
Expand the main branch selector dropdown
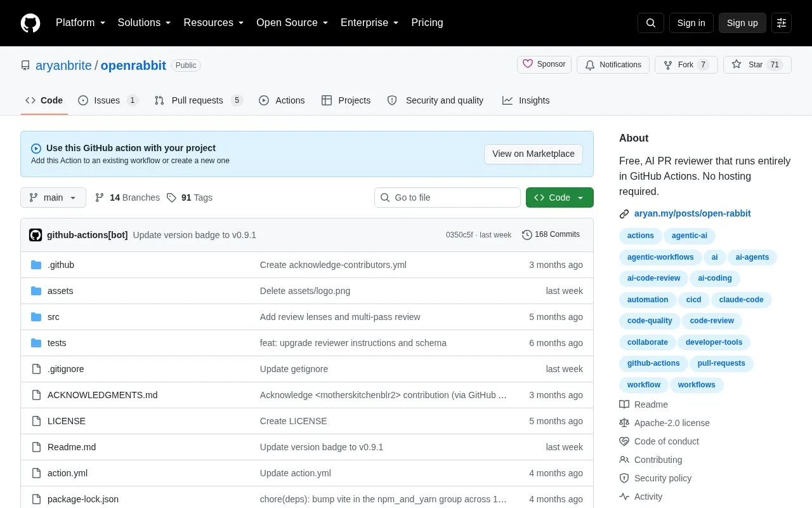(53, 197)
